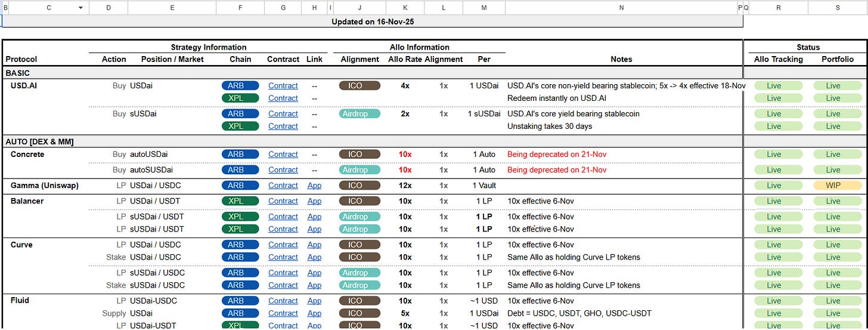Open Contract link for Curve LP USDai / USDC
The height and width of the screenshot is (330, 868).
pos(283,245)
